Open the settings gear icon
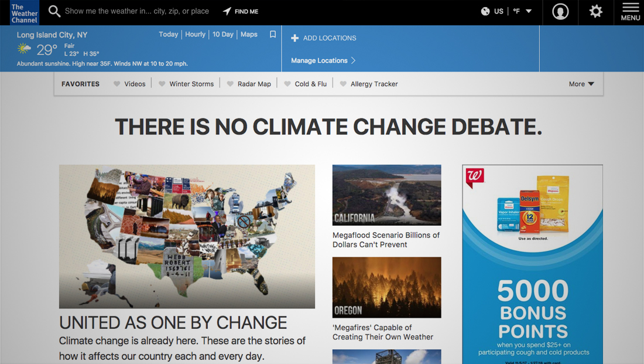 [595, 11]
